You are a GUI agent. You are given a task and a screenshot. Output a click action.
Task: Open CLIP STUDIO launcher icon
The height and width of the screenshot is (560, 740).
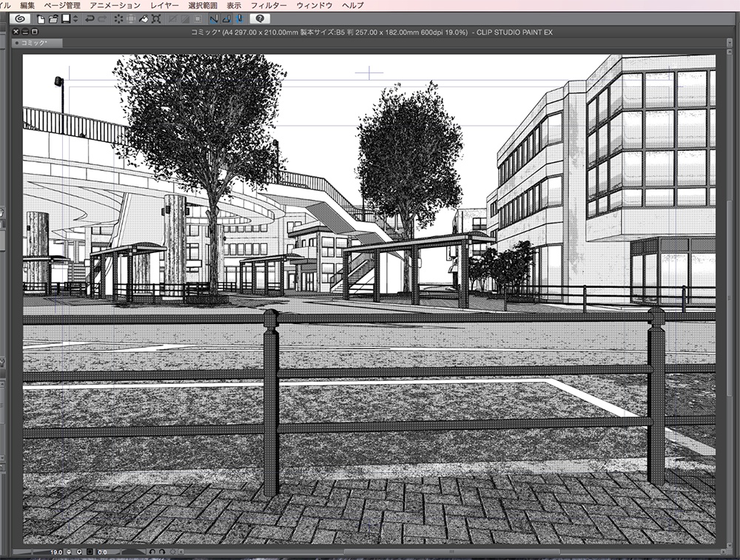[x=20, y=19]
